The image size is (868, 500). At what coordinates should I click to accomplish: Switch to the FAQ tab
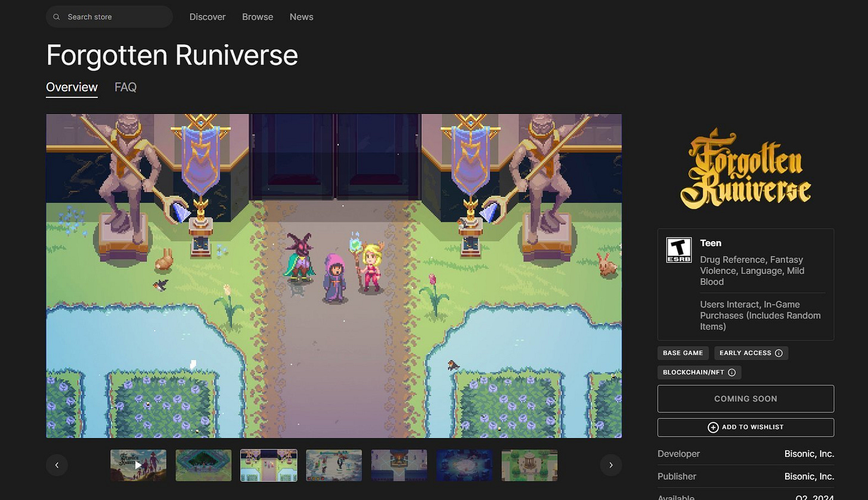point(125,87)
